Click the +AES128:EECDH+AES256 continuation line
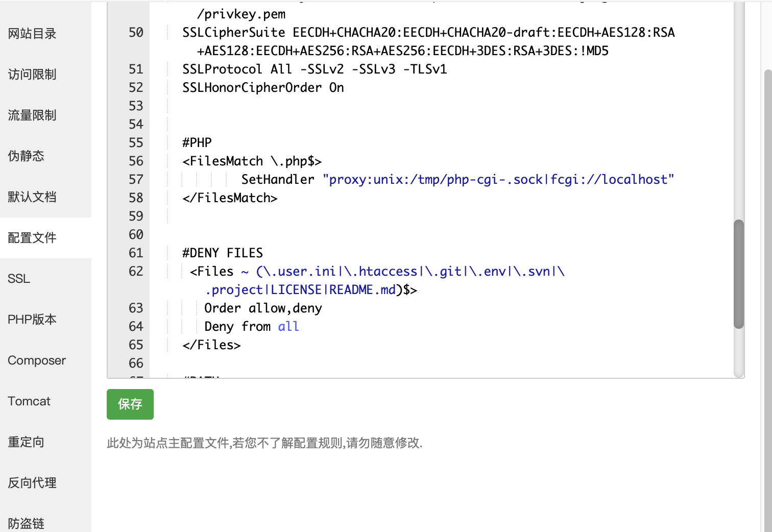The width and height of the screenshot is (772, 532). (403, 51)
